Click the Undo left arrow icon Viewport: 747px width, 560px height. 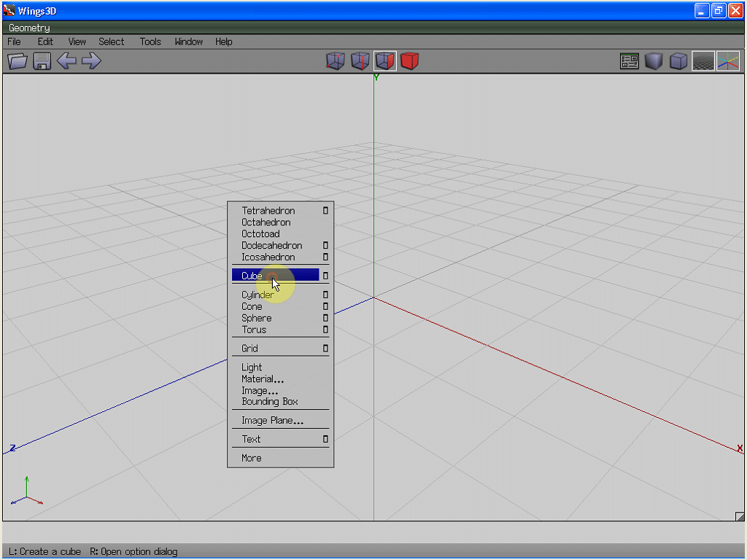(x=66, y=61)
